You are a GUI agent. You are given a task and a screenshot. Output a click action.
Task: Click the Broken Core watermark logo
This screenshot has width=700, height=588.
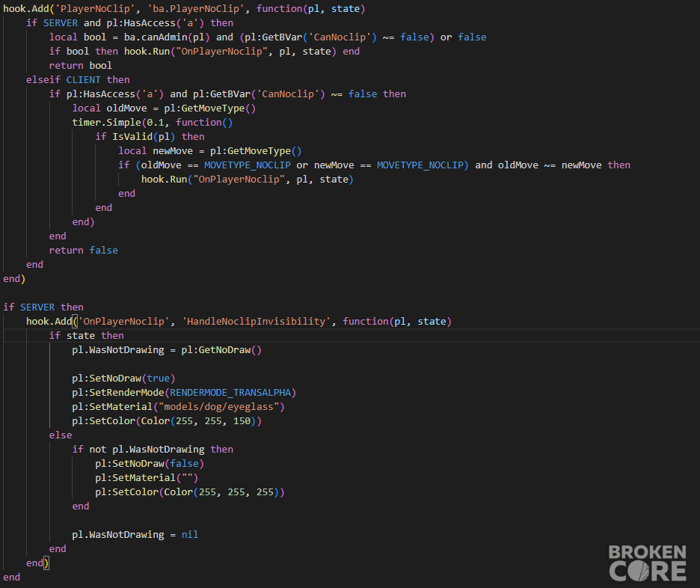(x=648, y=563)
